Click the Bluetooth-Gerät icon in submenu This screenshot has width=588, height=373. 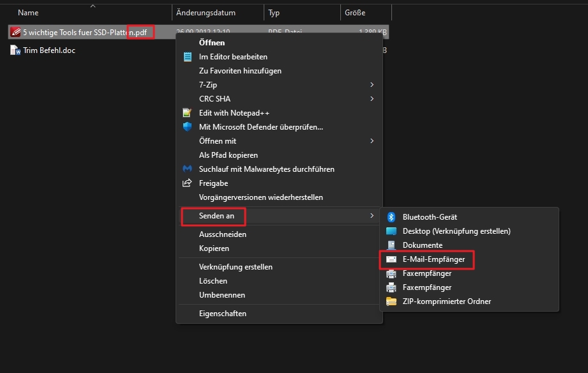pyautogui.click(x=392, y=217)
